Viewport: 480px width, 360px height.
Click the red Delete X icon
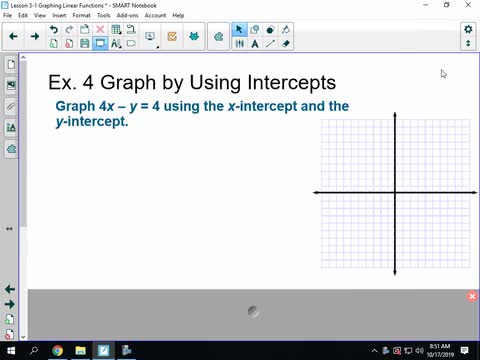click(100, 30)
